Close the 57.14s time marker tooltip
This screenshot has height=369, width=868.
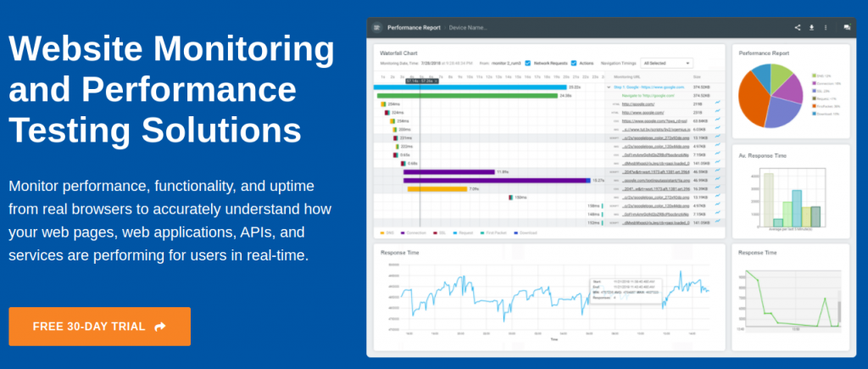coord(437,81)
